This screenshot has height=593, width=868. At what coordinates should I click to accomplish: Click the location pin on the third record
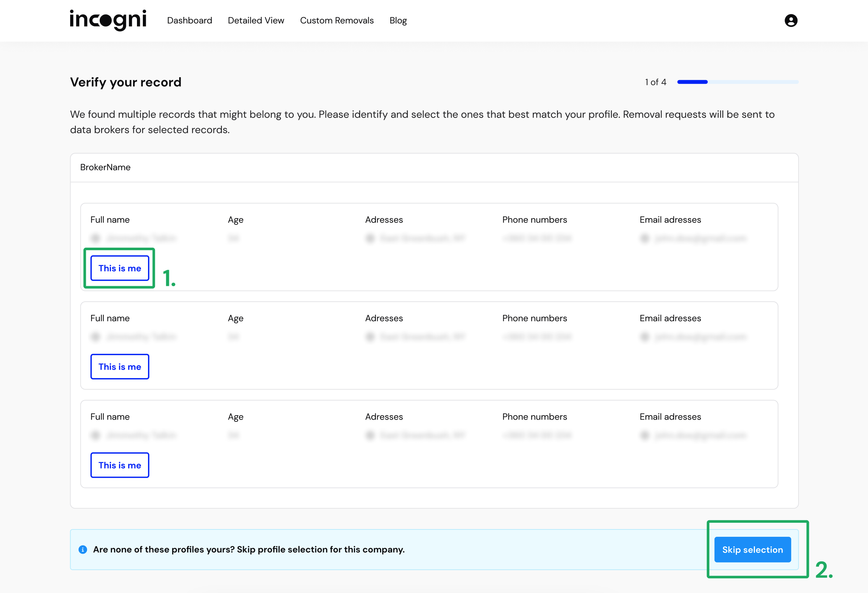(370, 435)
